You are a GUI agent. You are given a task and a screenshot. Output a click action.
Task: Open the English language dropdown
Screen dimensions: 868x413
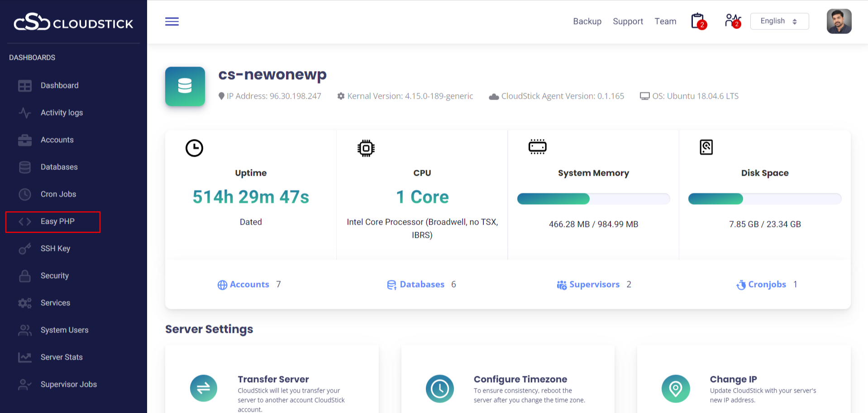click(779, 21)
